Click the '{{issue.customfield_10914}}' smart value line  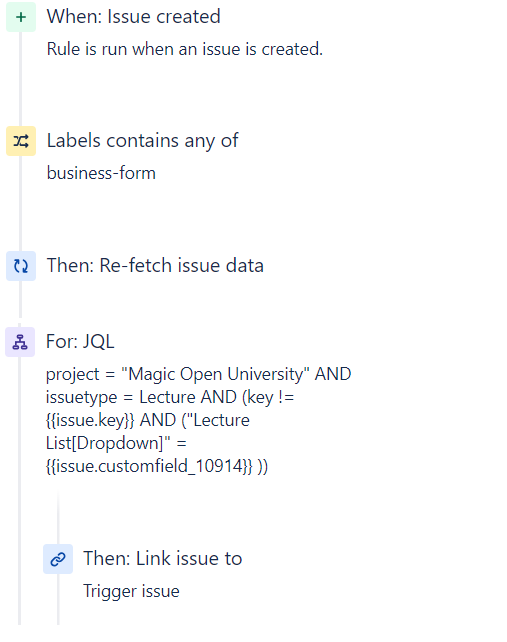coord(157,466)
